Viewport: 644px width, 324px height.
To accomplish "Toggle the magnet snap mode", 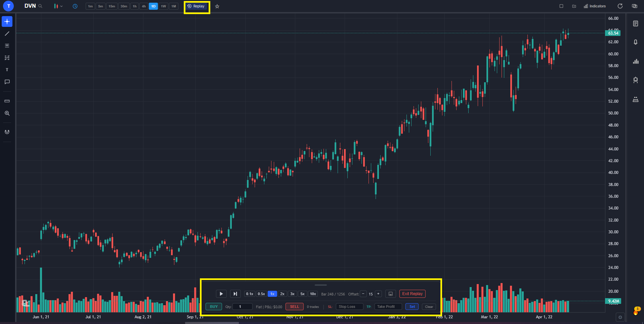I will click(7, 132).
